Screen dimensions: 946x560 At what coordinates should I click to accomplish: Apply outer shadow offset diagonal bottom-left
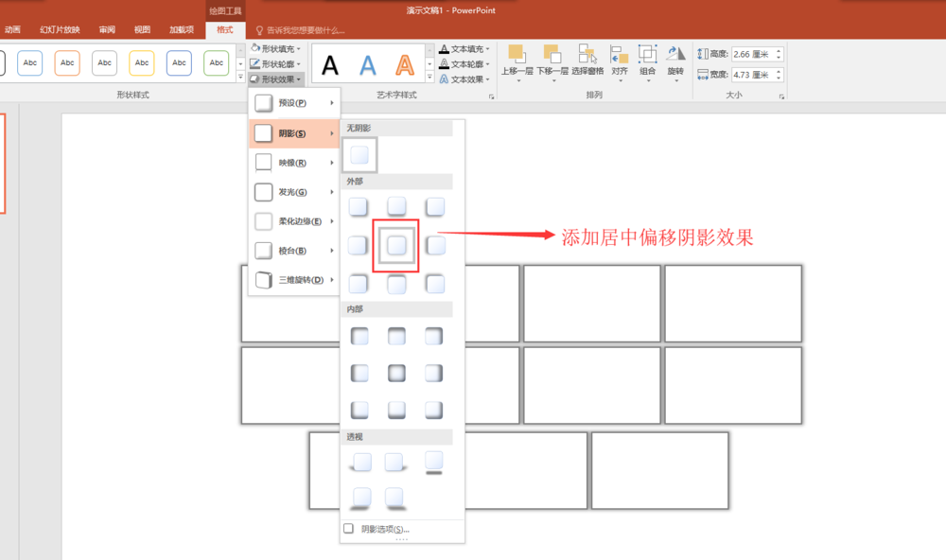[435, 207]
